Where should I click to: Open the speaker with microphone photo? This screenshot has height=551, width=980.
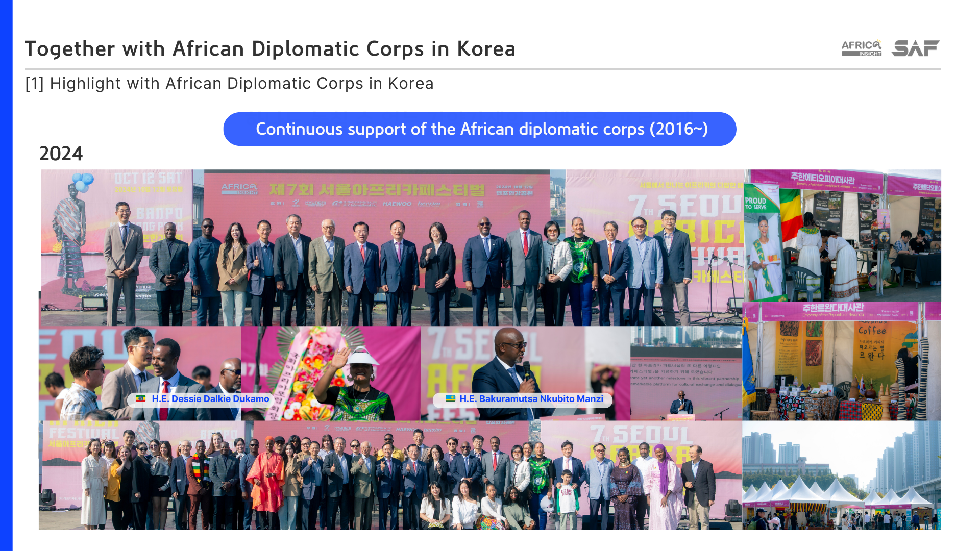(526, 373)
